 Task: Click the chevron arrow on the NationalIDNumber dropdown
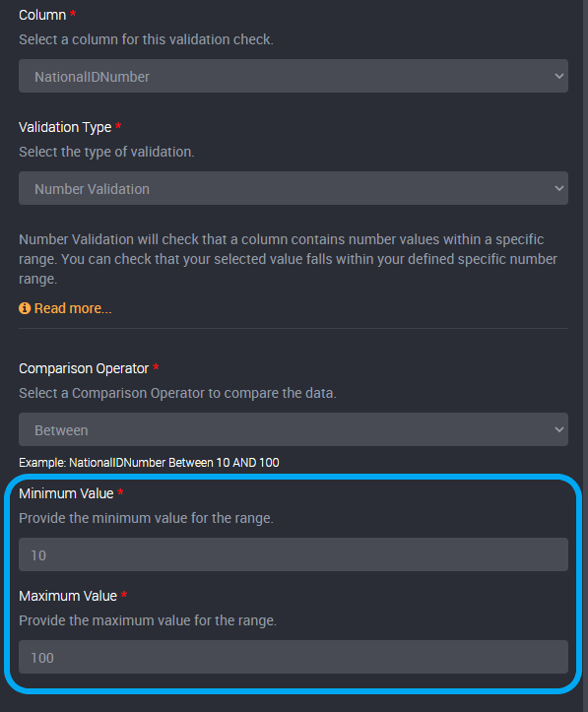[x=558, y=76]
